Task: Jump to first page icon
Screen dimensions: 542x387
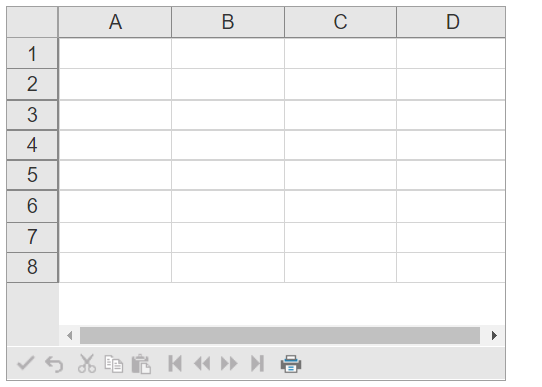Action: [175, 364]
